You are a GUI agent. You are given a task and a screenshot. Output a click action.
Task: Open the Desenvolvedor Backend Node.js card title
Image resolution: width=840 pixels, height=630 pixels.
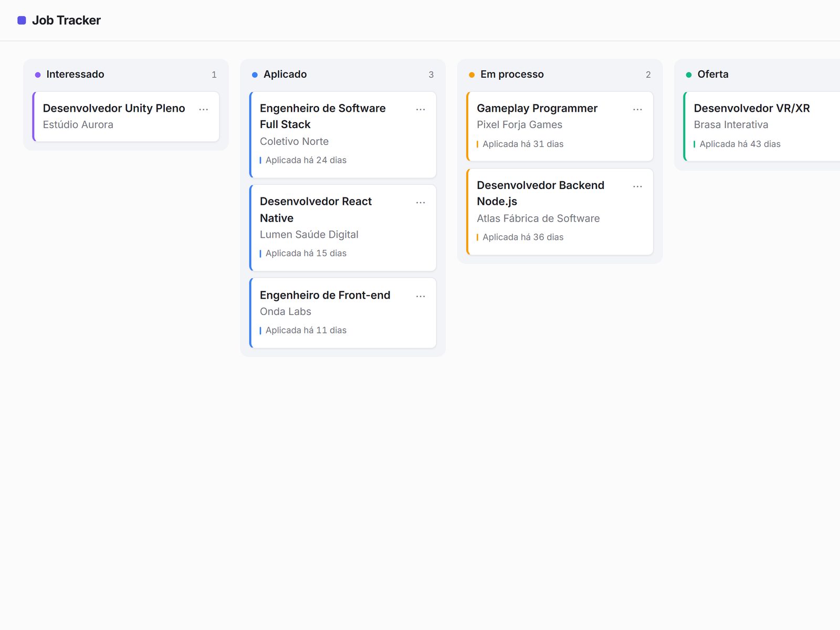tap(540, 193)
